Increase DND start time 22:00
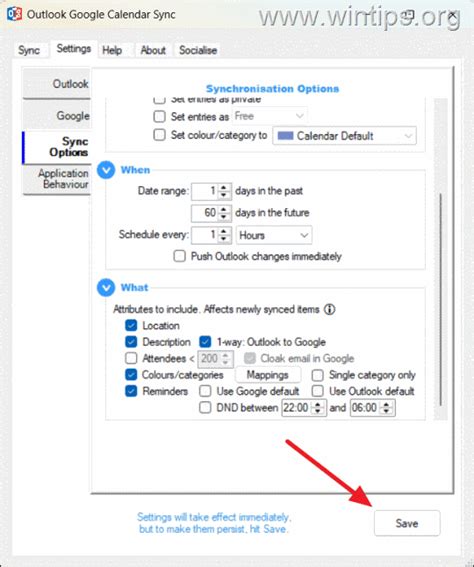Screen dimensions: 474x567 click(x=317, y=404)
